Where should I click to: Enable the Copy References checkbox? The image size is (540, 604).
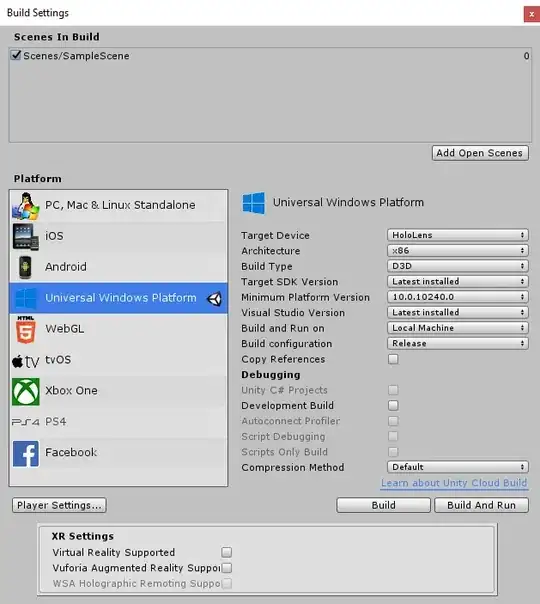pos(393,359)
